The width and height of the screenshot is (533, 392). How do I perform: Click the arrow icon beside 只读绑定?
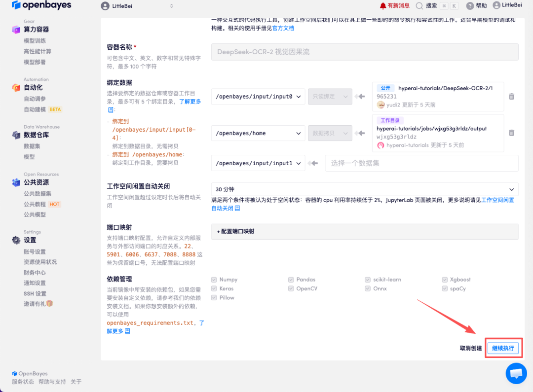tap(360, 97)
